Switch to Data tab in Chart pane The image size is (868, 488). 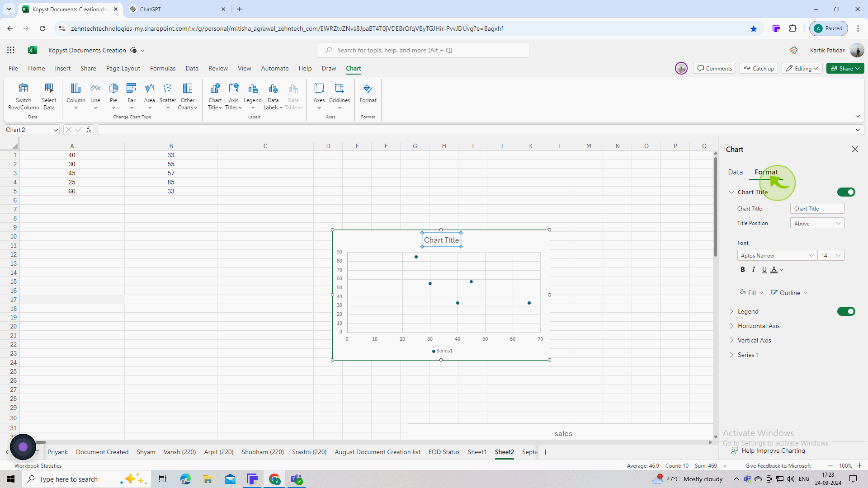[x=735, y=172]
